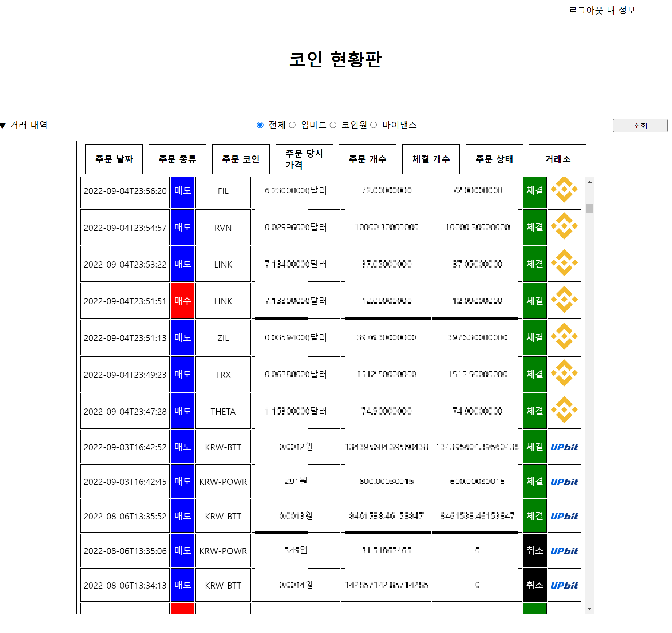Viewport: 672px width, 633px height.
Task: Click green 체결 cell in ZIL row
Action: click(535, 337)
